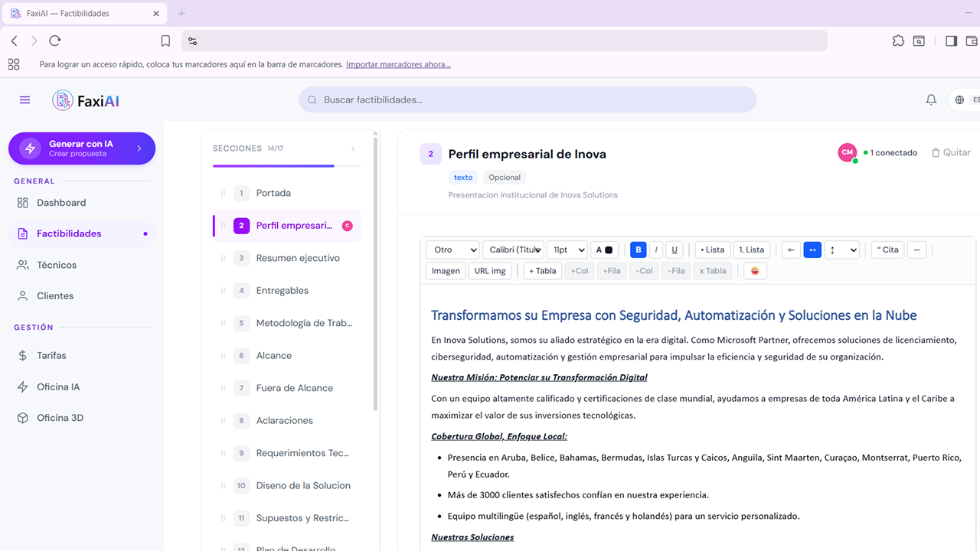Click the pink C badge on section 2

(348, 226)
